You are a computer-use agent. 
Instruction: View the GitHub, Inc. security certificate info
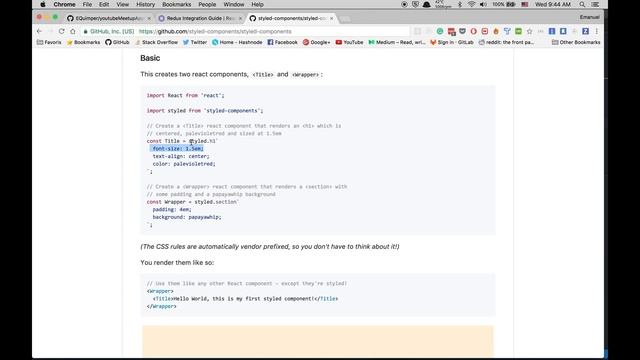coord(108,31)
